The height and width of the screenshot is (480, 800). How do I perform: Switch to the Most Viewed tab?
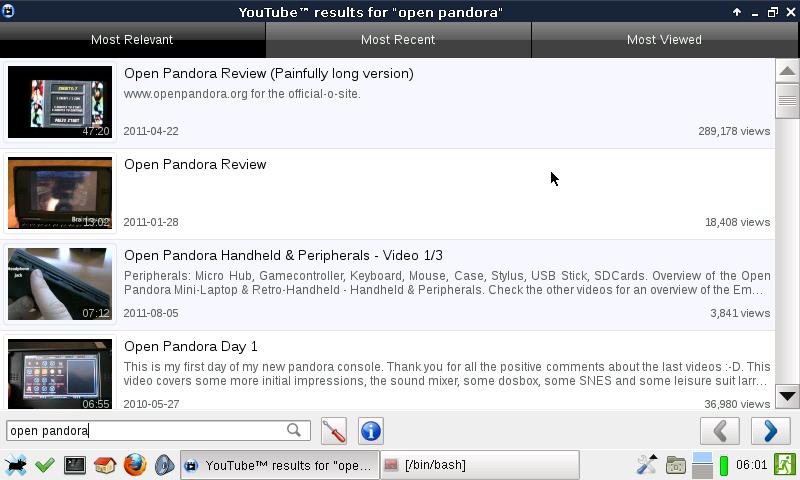[664, 40]
